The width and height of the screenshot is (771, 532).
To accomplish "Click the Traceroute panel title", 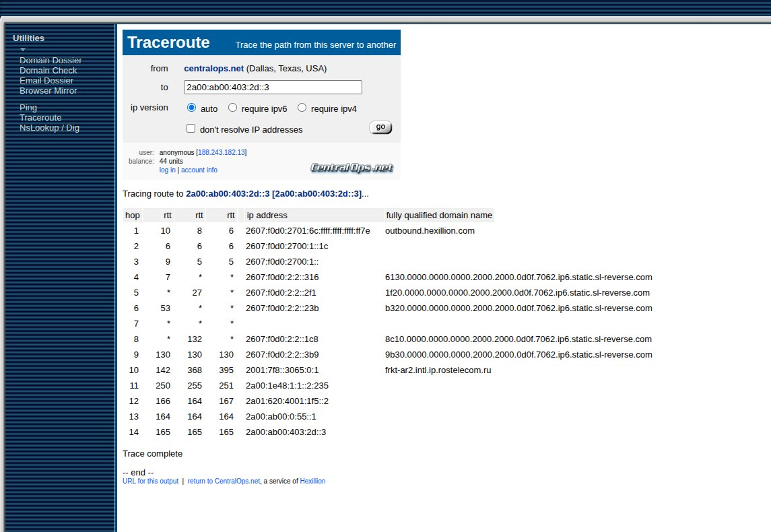I will coord(168,42).
